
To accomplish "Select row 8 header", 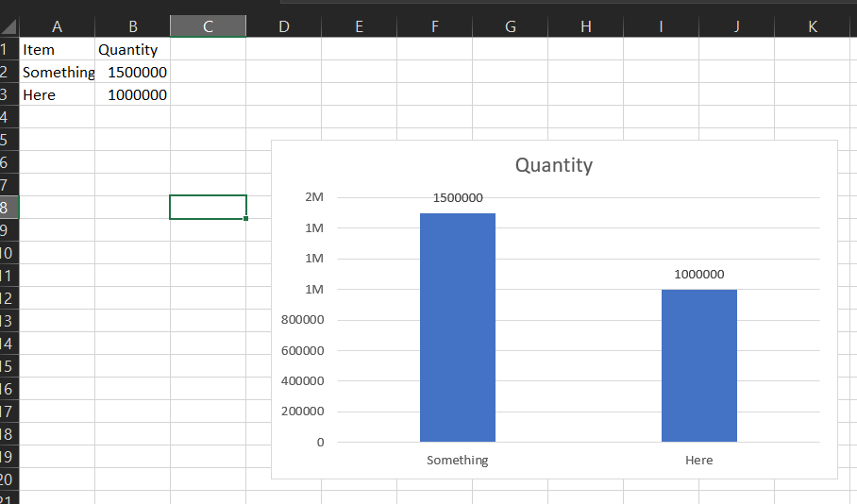I will coord(9,208).
